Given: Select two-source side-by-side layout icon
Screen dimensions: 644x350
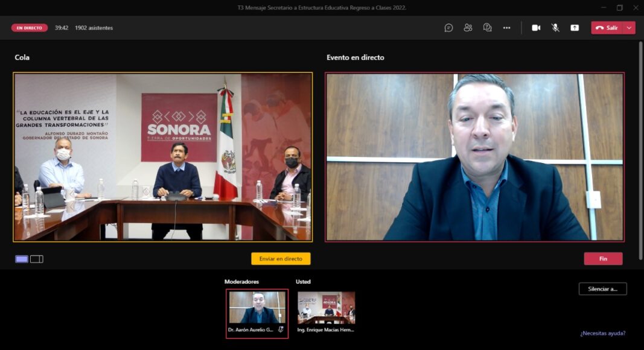Looking at the screenshot, I should click(x=37, y=259).
